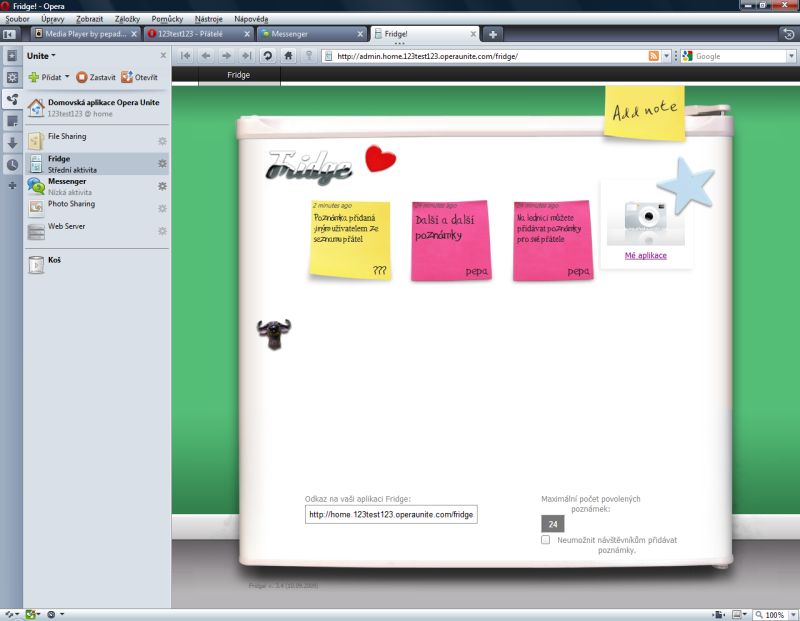Close the Fridge! tab

[473, 34]
